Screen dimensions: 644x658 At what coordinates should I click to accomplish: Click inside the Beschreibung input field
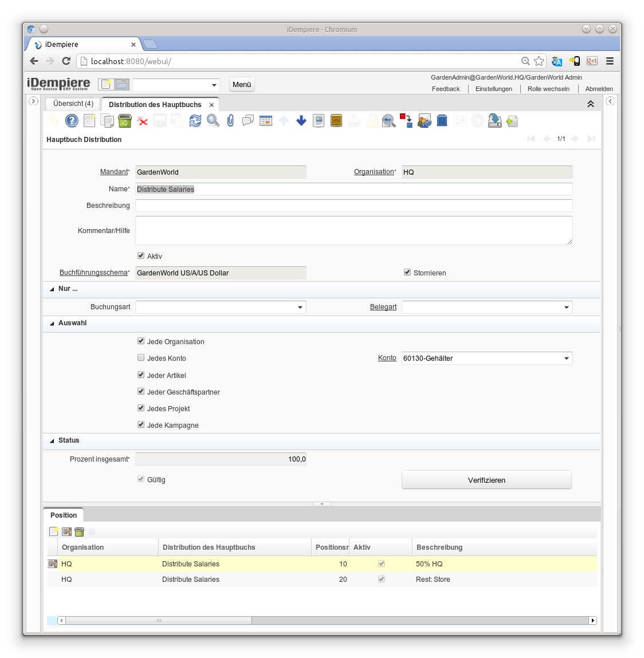point(354,205)
